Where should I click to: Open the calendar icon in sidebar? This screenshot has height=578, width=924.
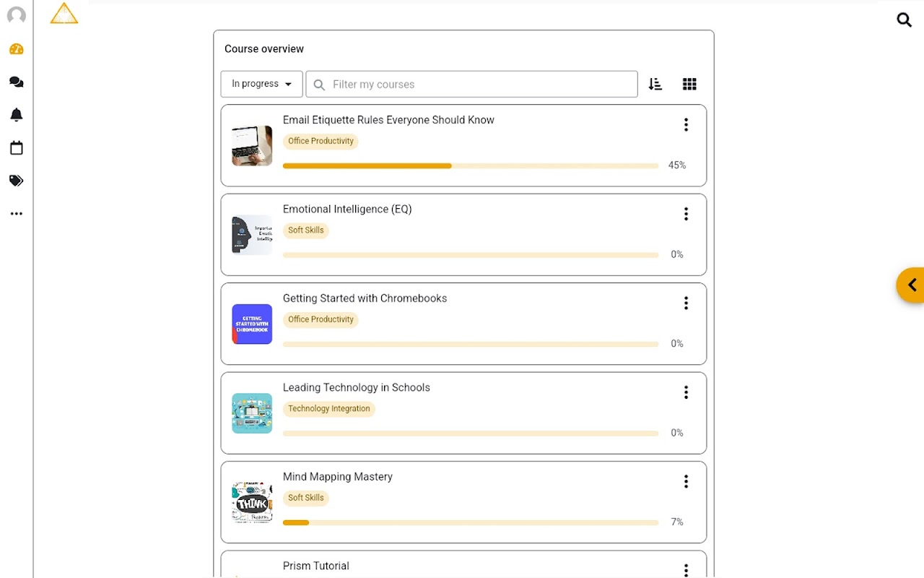(x=17, y=148)
